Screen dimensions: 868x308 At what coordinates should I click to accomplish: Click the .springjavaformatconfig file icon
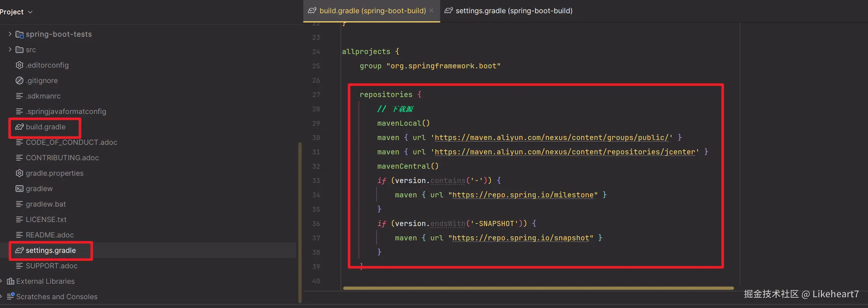tap(20, 111)
